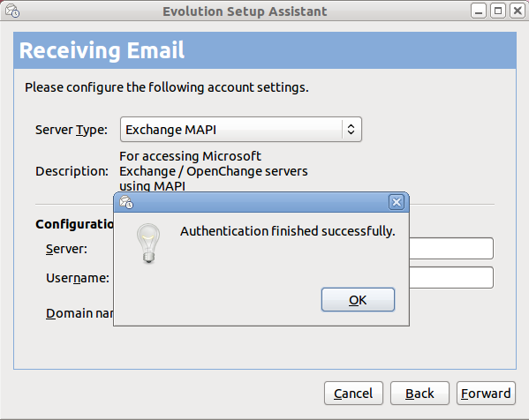
Task: Go Back to the previous setup page
Action: click(x=419, y=393)
